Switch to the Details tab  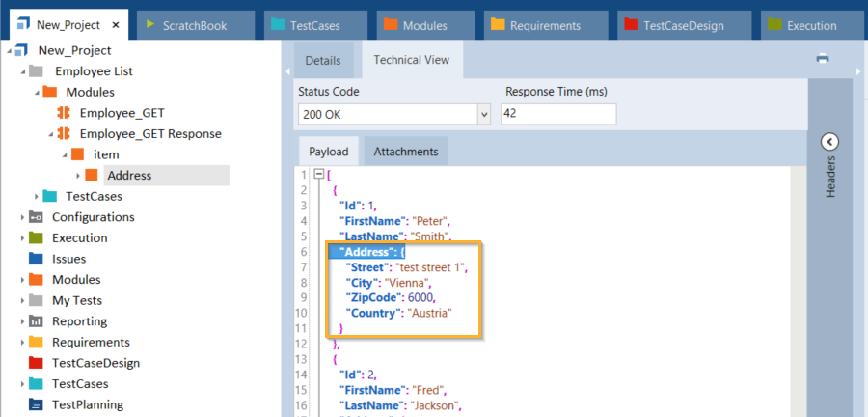point(323,60)
